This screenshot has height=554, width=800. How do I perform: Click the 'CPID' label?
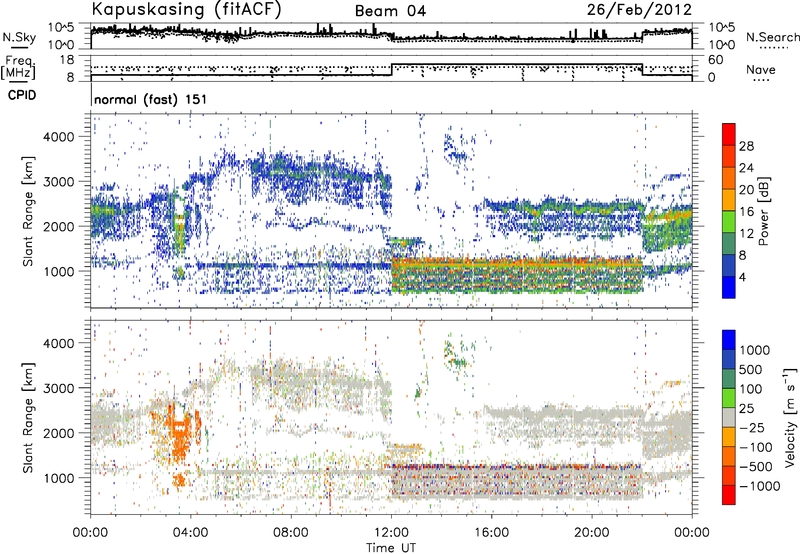point(22,95)
